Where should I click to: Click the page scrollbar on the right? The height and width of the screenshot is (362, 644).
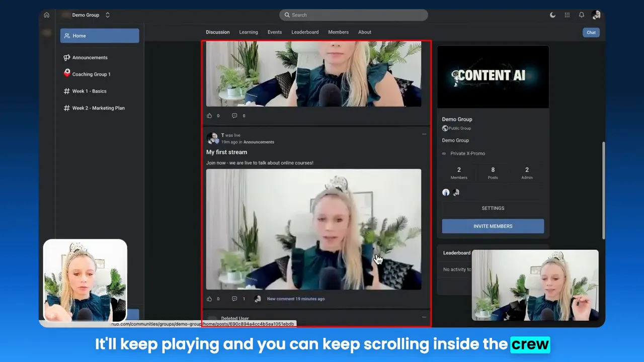603,191
